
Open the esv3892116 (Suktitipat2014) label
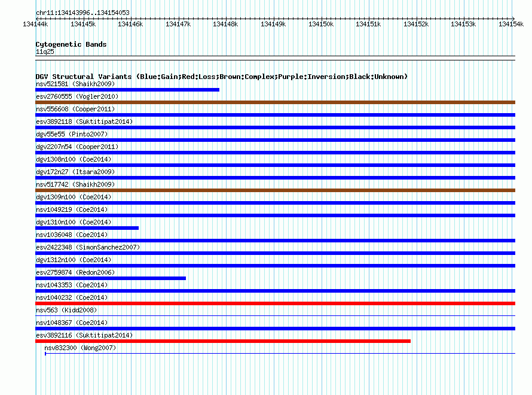(84, 335)
